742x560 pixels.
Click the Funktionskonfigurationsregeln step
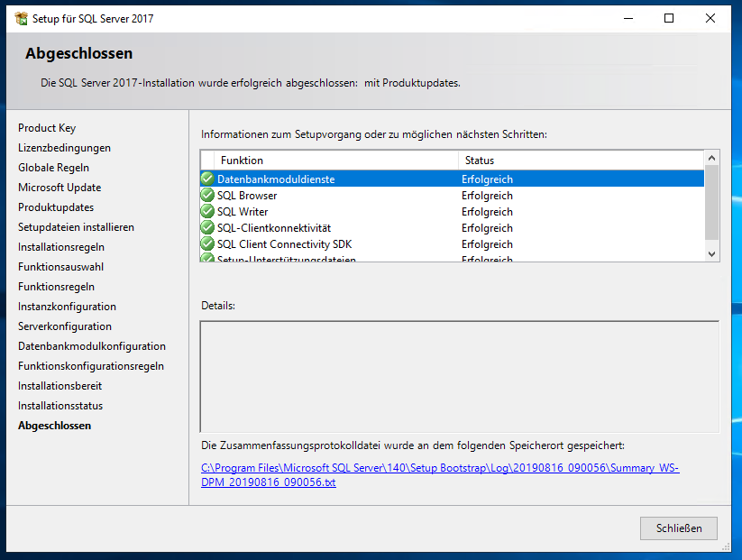tap(91, 366)
